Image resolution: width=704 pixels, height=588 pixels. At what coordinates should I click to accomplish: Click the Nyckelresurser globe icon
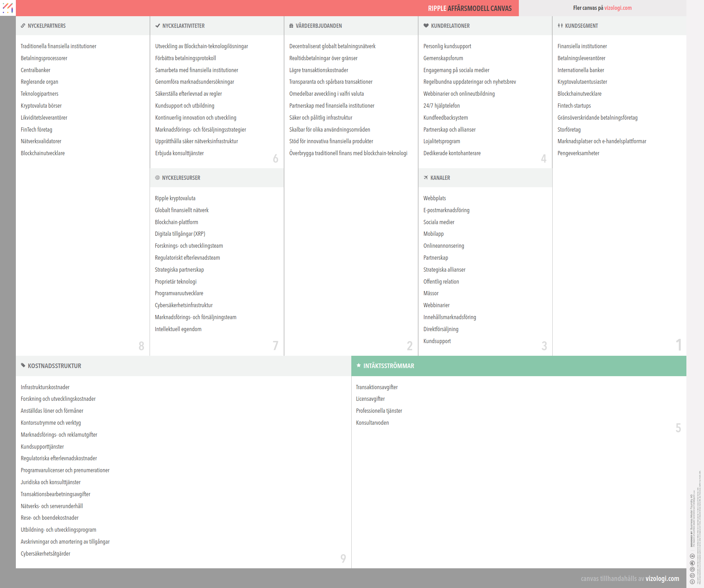point(157,178)
